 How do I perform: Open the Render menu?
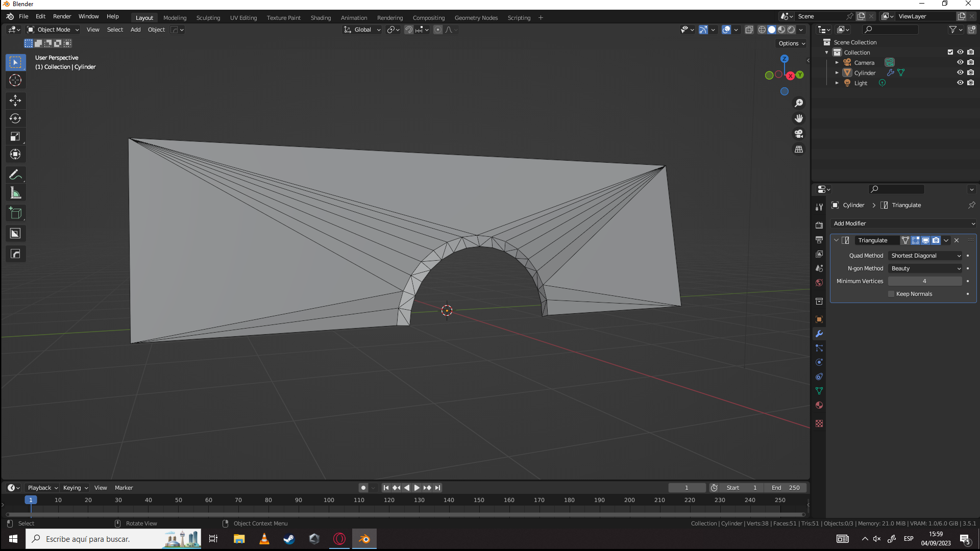pos(62,16)
